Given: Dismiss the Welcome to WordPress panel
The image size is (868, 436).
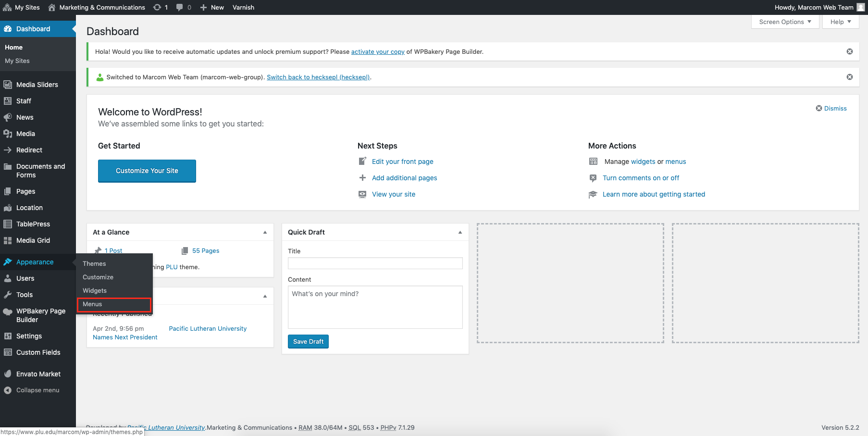Looking at the screenshot, I should [x=831, y=109].
